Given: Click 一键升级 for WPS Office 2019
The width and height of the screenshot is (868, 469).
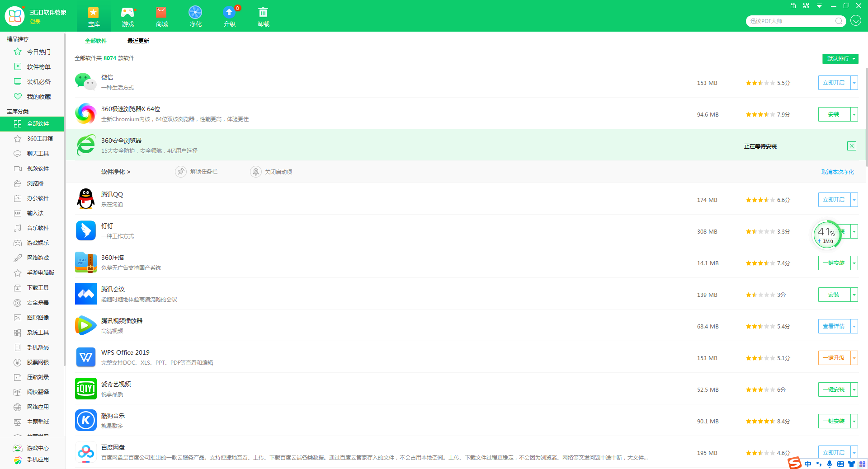Looking at the screenshot, I should [834, 358].
